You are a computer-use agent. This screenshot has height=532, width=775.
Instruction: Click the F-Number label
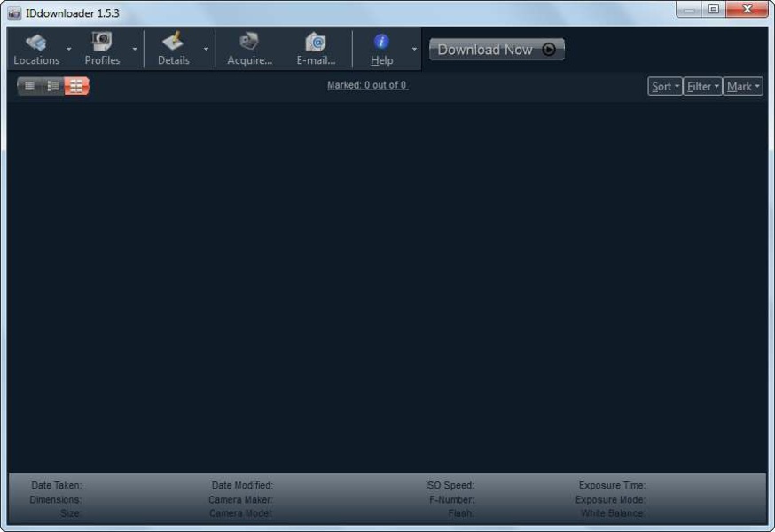tap(451, 500)
